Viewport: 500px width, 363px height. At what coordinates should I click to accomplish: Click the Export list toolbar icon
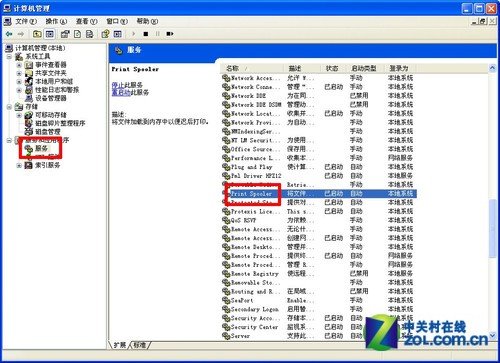click(x=89, y=34)
